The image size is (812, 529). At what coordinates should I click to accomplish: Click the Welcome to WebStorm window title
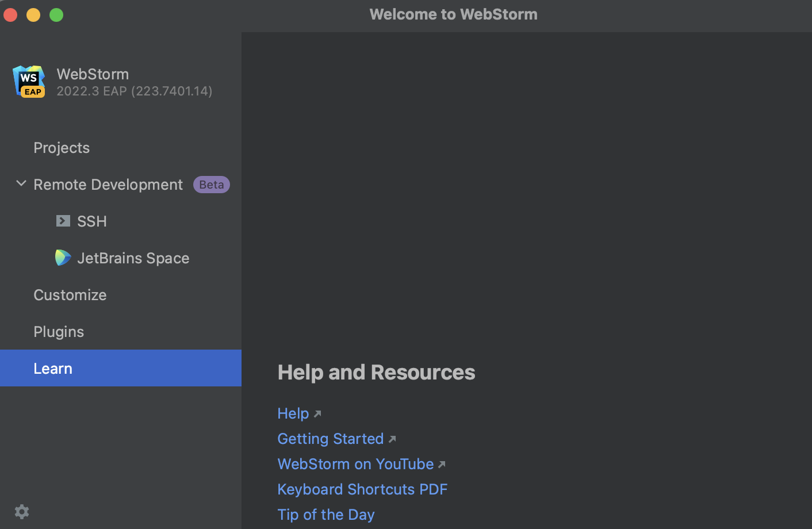pyautogui.click(x=454, y=14)
